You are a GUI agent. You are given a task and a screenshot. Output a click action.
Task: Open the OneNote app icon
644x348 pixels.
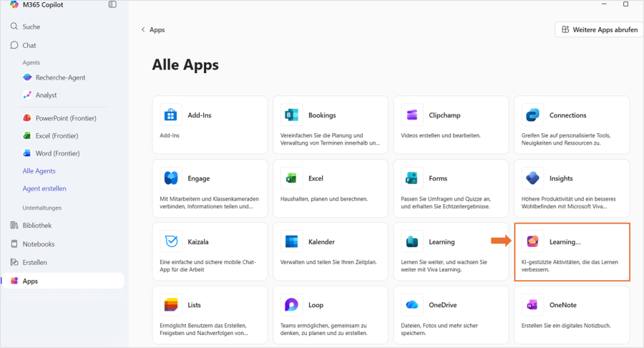click(532, 305)
